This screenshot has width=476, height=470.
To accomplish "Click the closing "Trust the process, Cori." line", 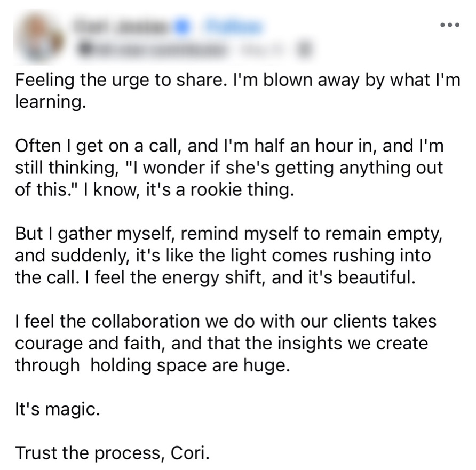I will (113, 453).
